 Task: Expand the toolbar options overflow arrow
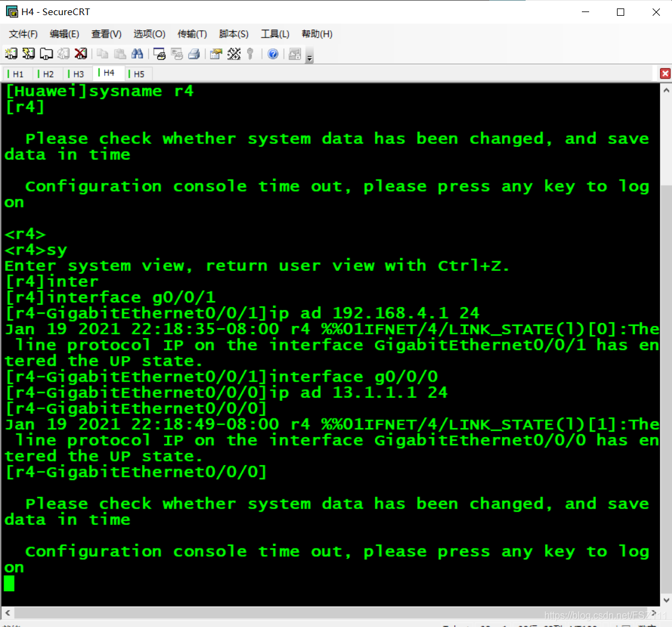(x=310, y=56)
